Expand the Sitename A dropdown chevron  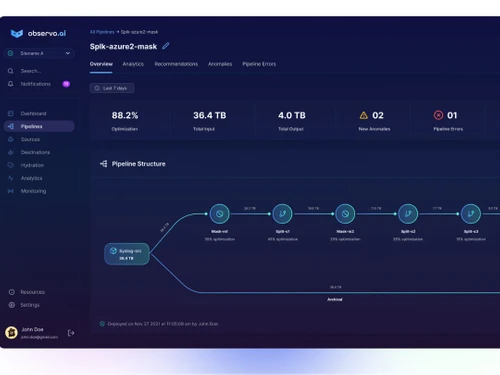[68, 53]
